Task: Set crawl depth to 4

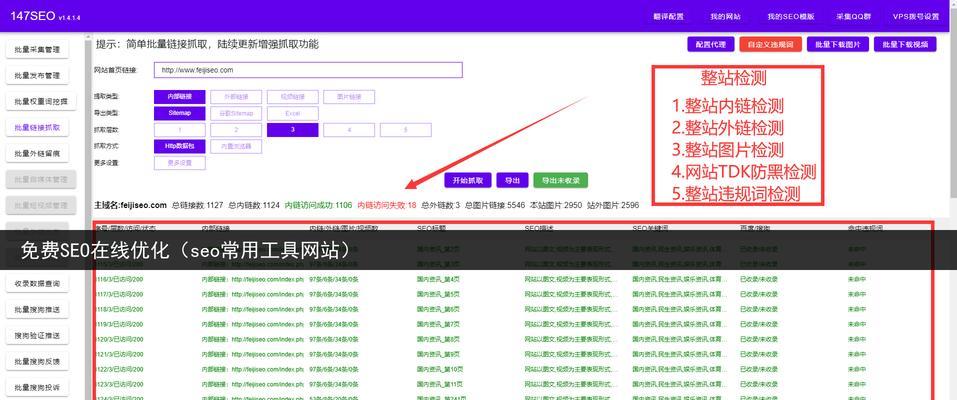Action: click(349, 130)
